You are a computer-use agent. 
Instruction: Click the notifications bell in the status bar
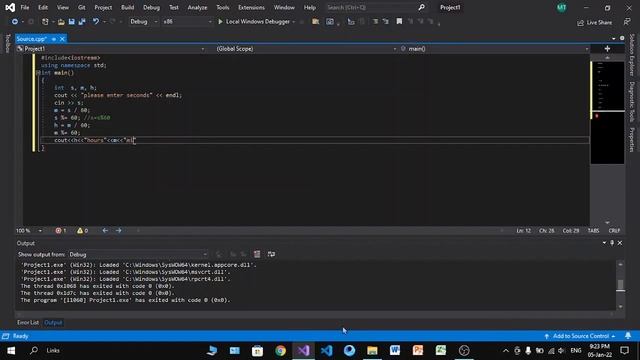[628, 336]
